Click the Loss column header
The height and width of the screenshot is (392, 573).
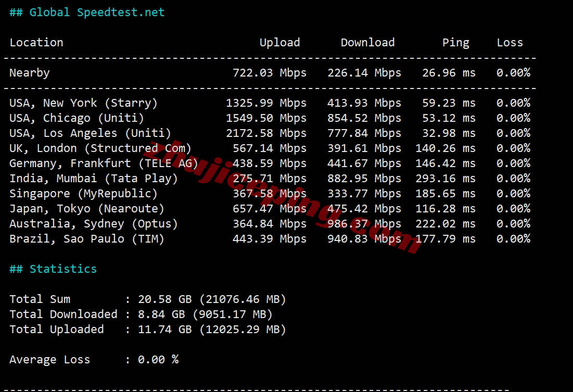(x=510, y=43)
